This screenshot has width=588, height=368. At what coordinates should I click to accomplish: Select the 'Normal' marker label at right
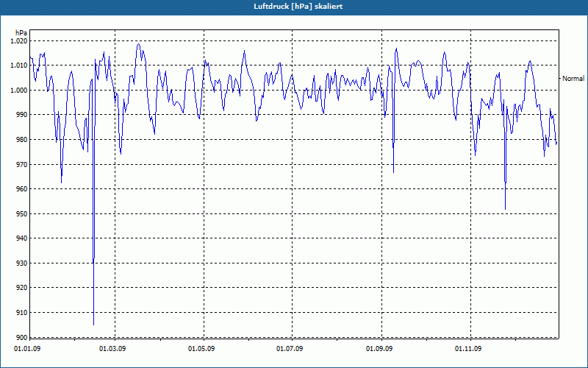tap(573, 79)
